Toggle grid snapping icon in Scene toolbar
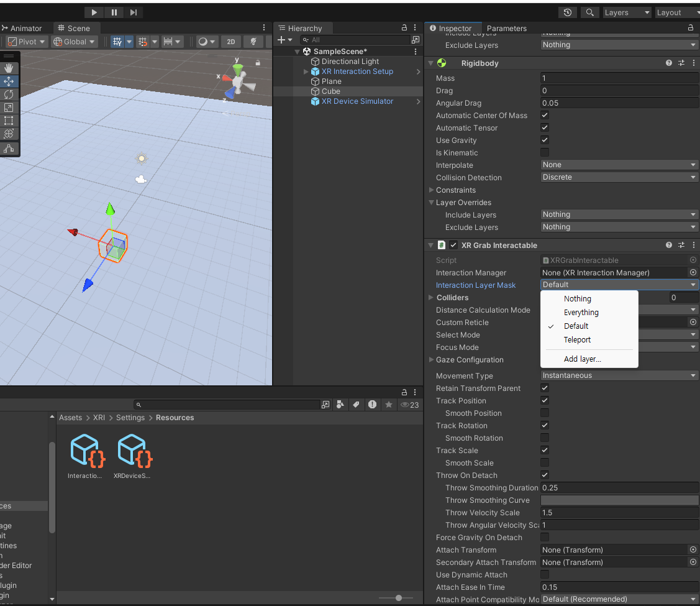Viewport: 700px width, 606px height. coord(143,42)
